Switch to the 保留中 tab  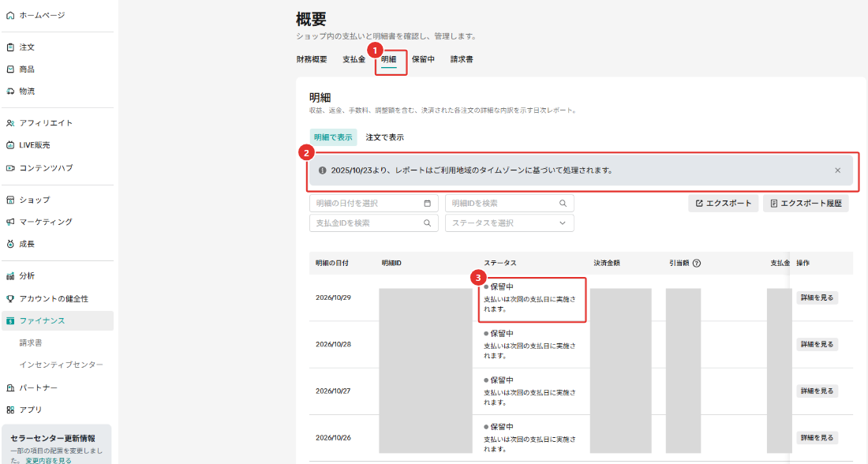(x=424, y=59)
